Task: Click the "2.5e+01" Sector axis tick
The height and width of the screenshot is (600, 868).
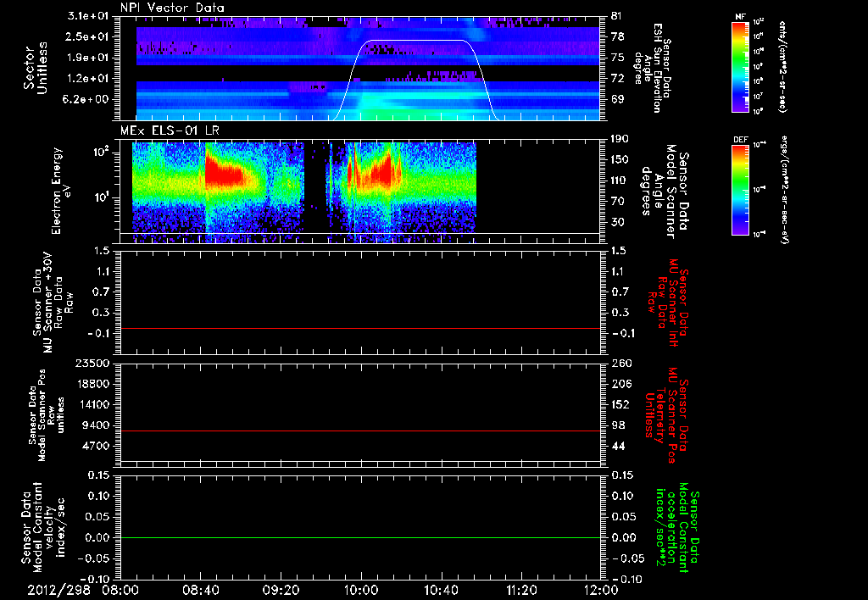Action: click(88, 36)
